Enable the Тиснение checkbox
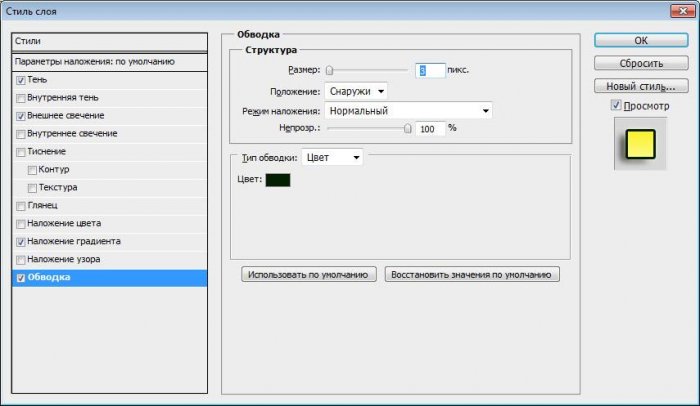 pyautogui.click(x=21, y=152)
